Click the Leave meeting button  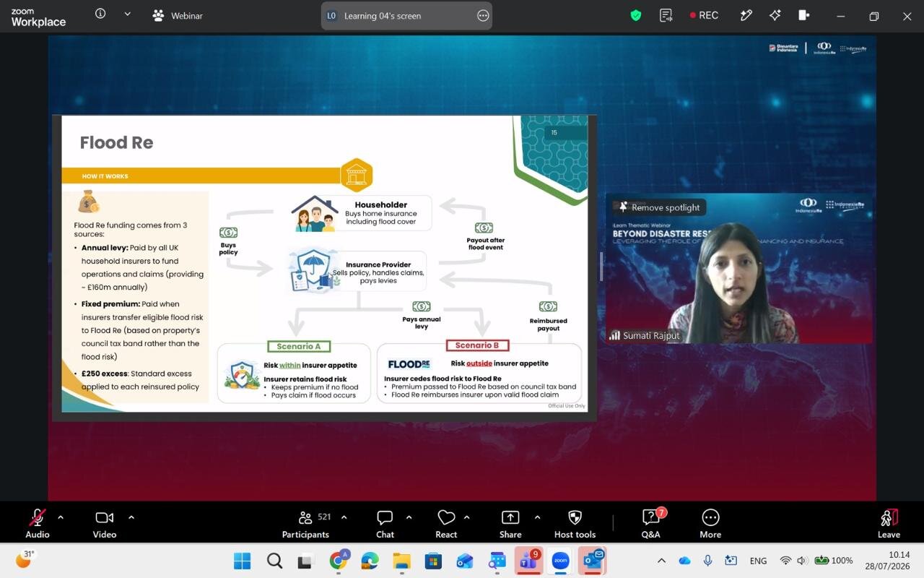point(889,523)
